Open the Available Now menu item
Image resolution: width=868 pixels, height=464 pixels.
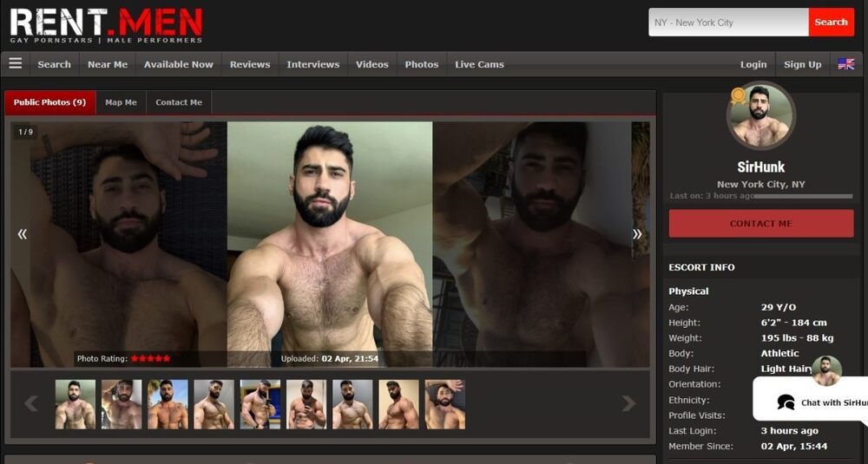(178, 64)
